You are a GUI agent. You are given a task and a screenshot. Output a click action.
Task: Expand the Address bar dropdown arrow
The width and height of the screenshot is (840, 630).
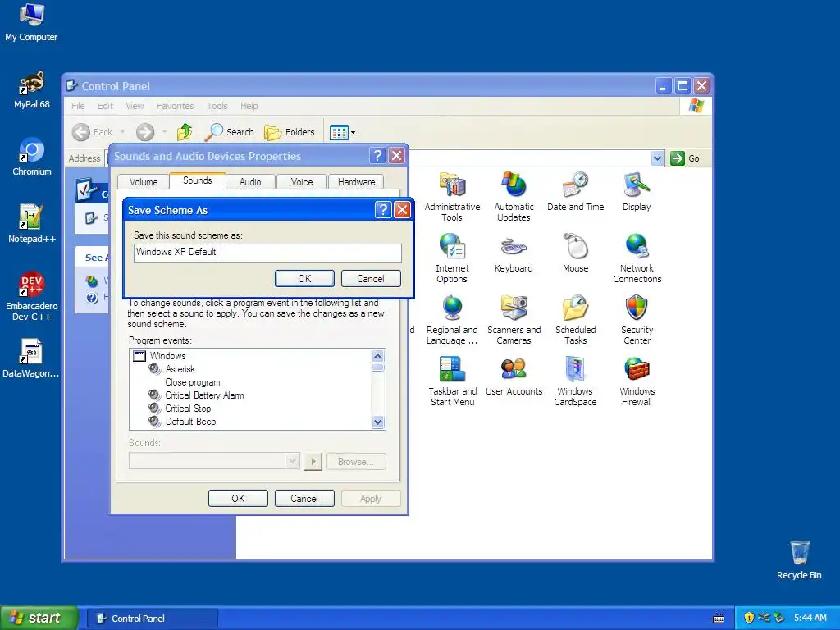point(657,158)
